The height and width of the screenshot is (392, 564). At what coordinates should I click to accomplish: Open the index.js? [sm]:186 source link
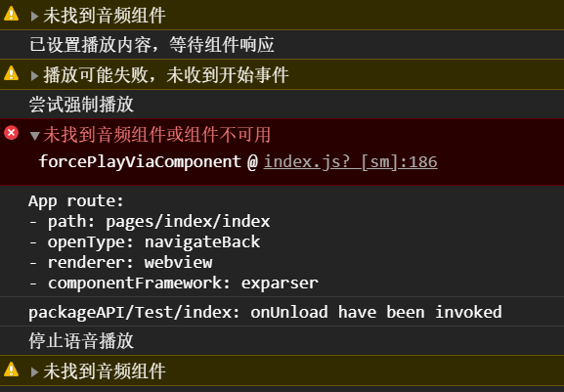click(x=350, y=162)
